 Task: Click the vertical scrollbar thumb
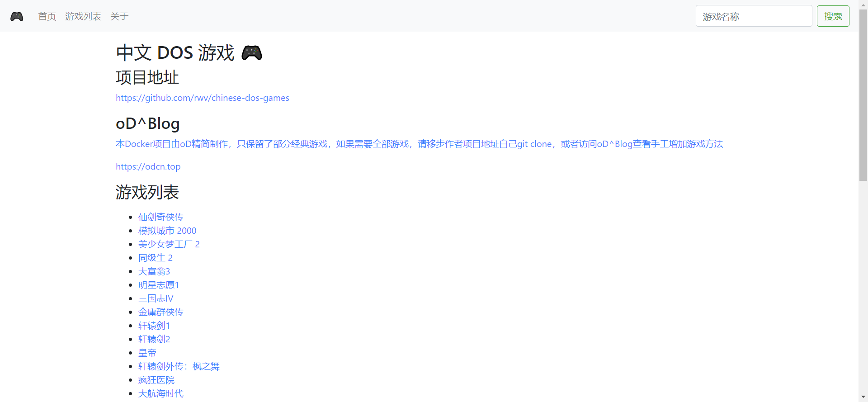pos(863,95)
